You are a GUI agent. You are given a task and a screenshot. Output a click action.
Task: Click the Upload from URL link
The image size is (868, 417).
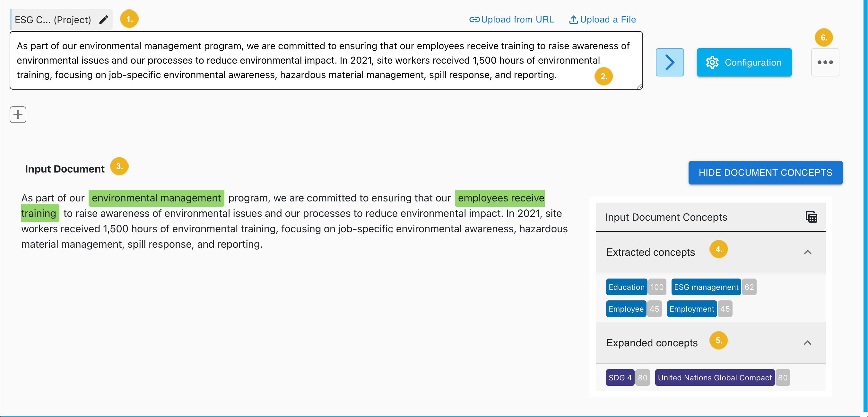click(x=517, y=20)
